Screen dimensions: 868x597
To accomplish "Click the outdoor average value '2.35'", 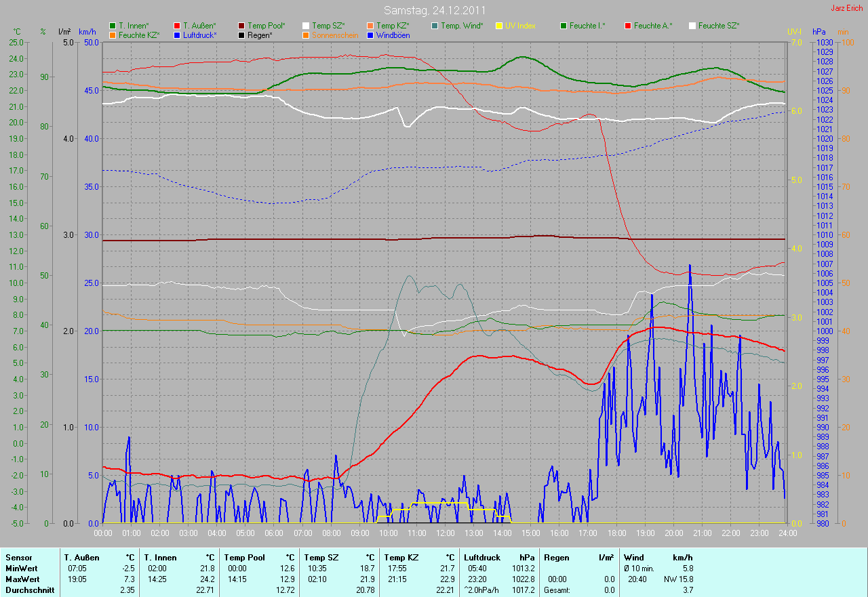I will click(127, 590).
